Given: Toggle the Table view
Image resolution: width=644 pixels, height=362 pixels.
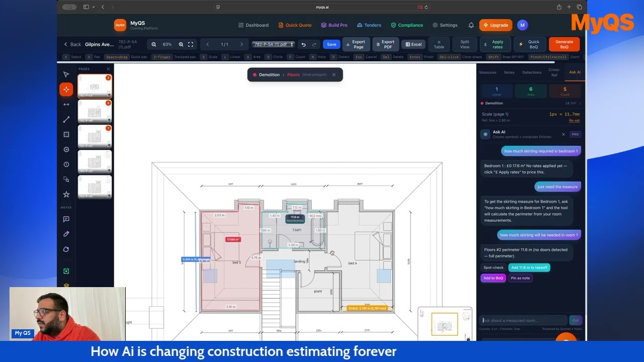Looking at the screenshot, I should [439, 44].
